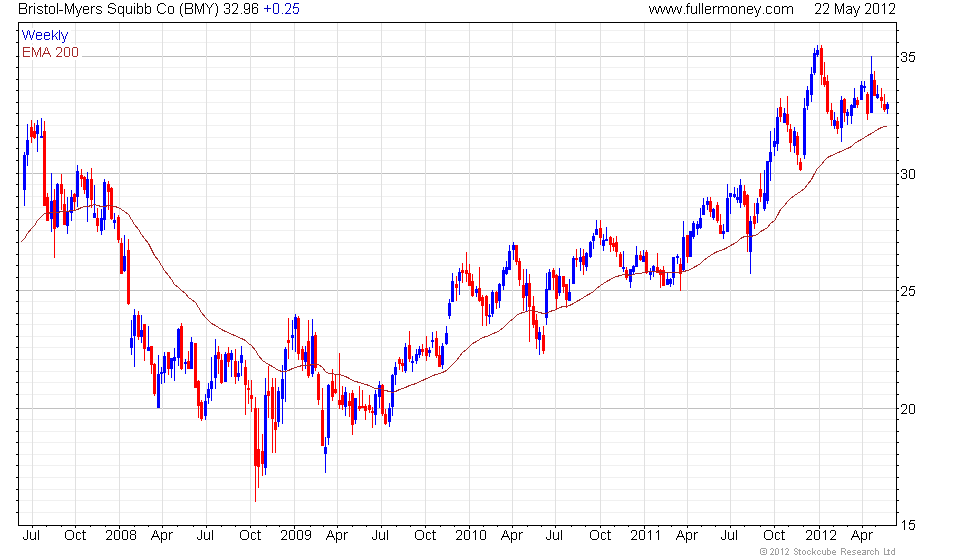The width and height of the screenshot is (980, 560).
Task: Click the +0.25 change value
Action: pyautogui.click(x=281, y=9)
